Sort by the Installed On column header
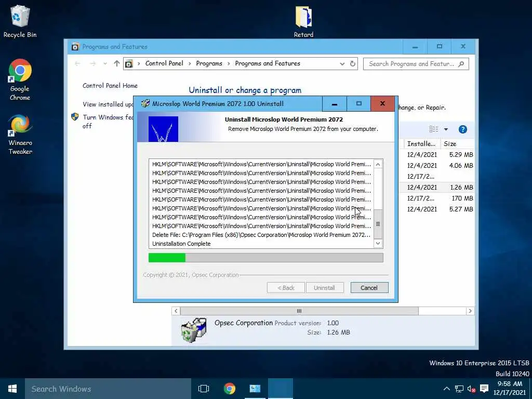Image resolution: width=532 pixels, height=399 pixels. 421,144
